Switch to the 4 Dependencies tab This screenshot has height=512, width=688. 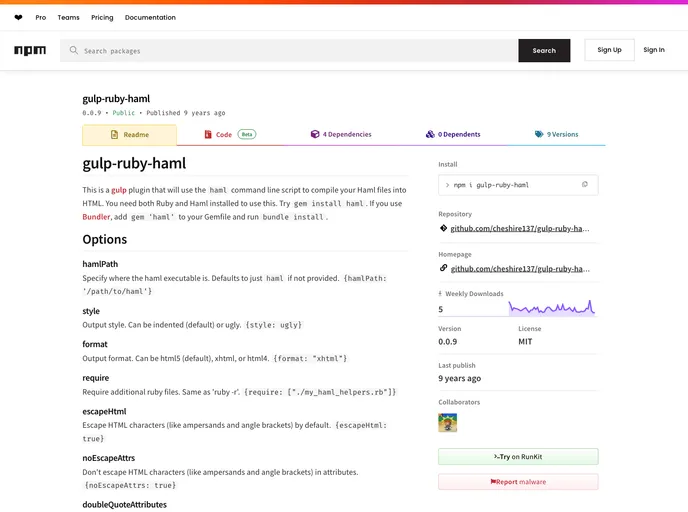pyautogui.click(x=341, y=134)
